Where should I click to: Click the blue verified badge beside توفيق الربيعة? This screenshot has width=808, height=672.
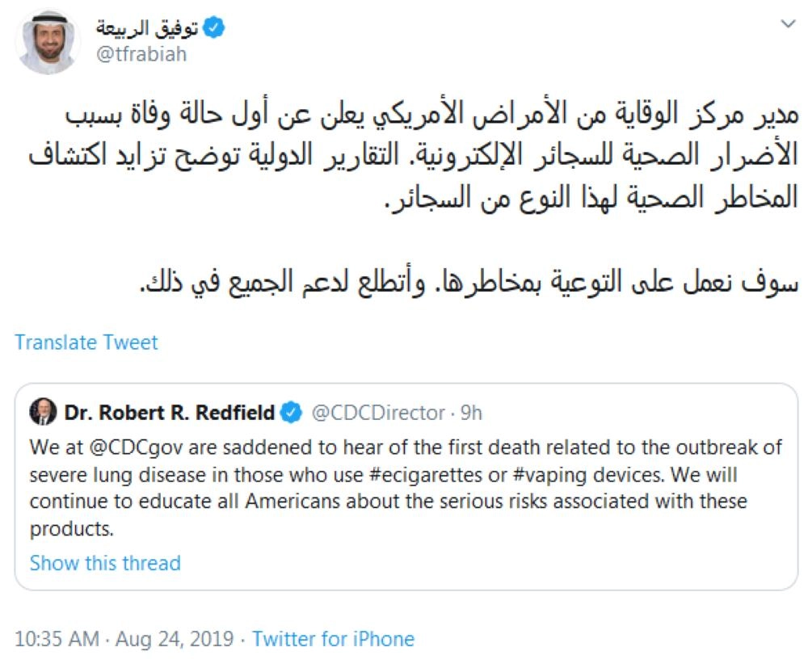(214, 28)
